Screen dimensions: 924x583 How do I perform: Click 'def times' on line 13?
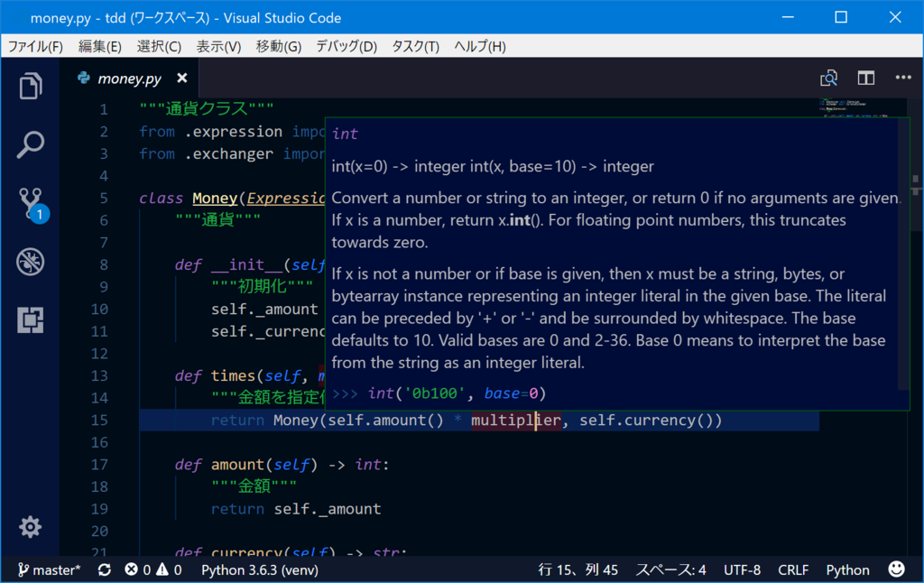coord(215,376)
